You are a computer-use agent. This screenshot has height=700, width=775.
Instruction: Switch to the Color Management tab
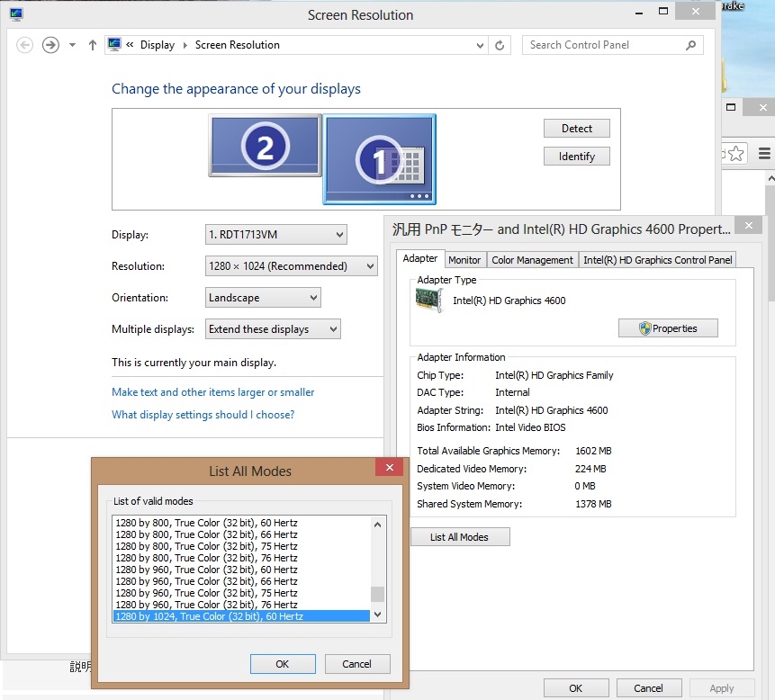pyautogui.click(x=532, y=260)
